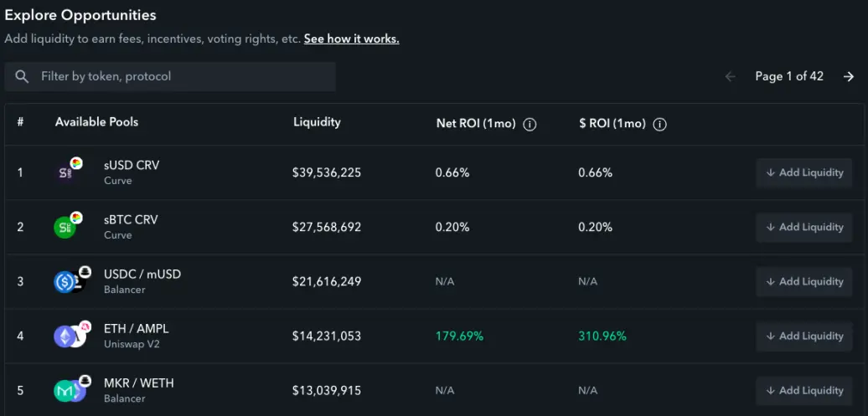Click the 310.96% $ ROI value

(602, 336)
